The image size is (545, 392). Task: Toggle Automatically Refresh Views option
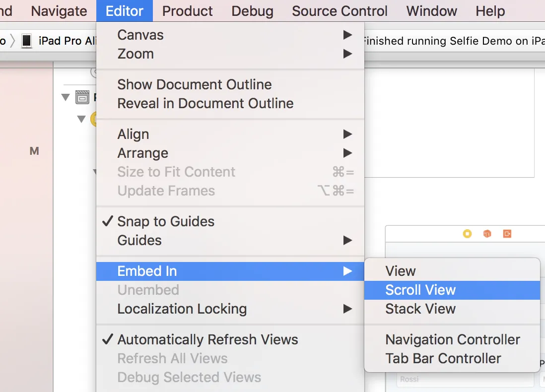coord(207,339)
